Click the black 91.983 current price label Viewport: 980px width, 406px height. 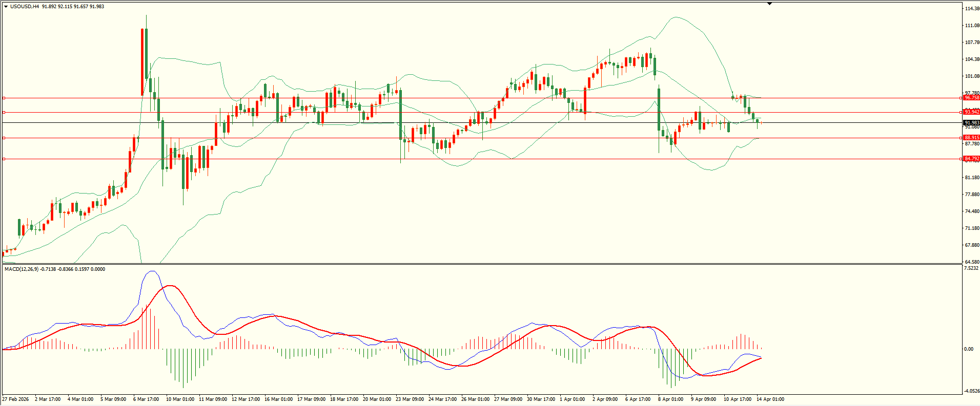[971, 123]
